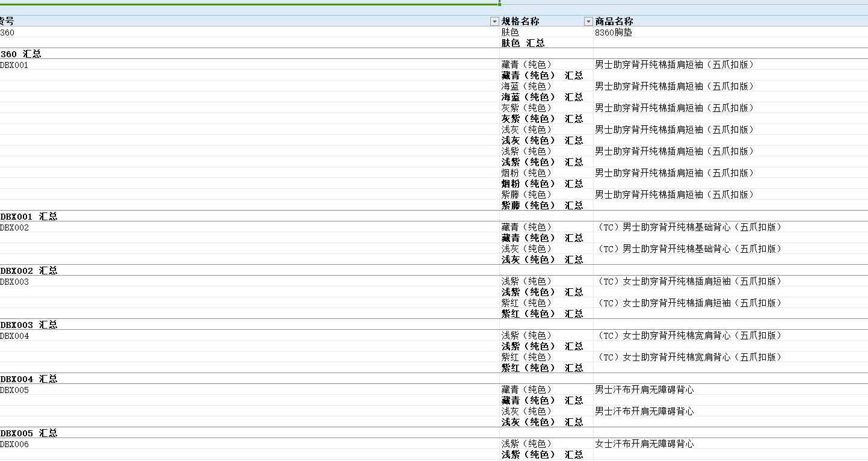
Task: Select the DBX005 item number cell
Action: pos(14,390)
